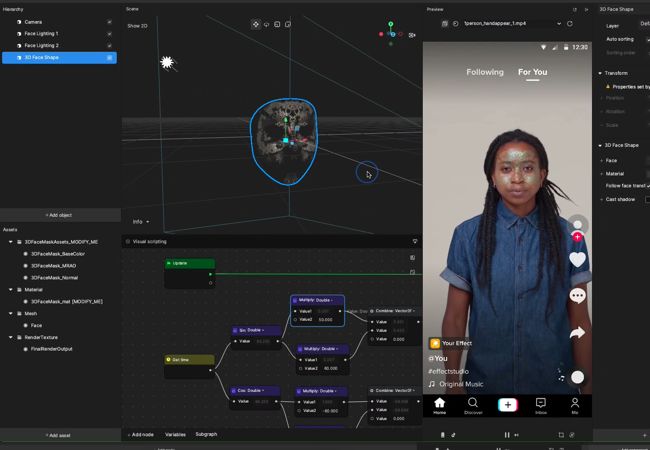Click the refresh preview icon

[570, 24]
